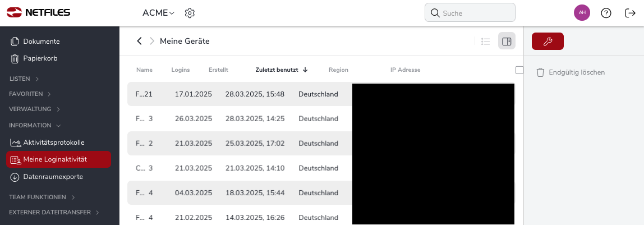Click the red wrench tools button
The image size is (644, 225).
pos(548,41)
